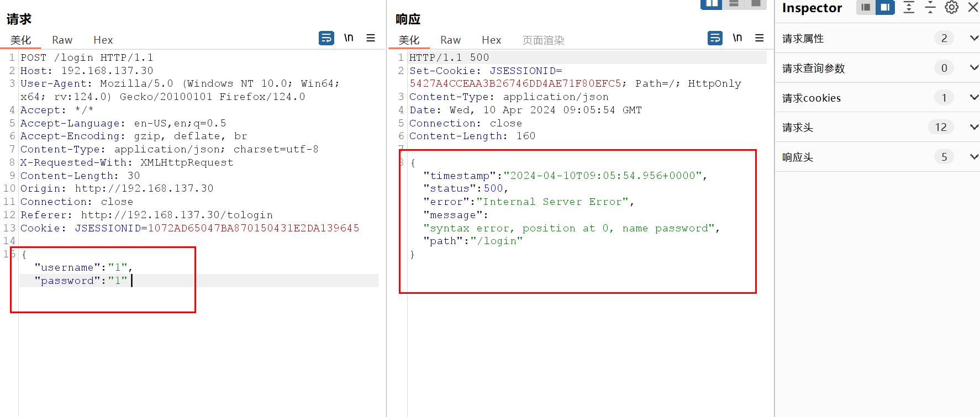Click the 响应头 section label

pyautogui.click(x=798, y=157)
